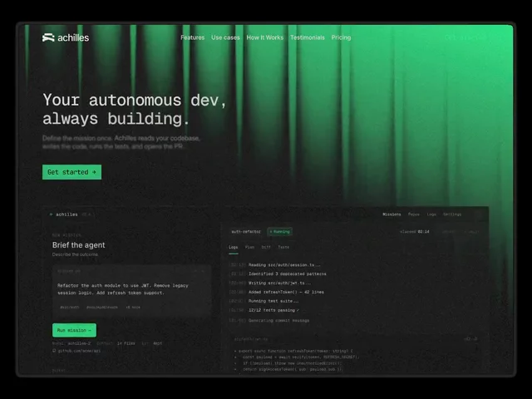Switch to the Plan tab
Viewport: 532px width, 399px height.
click(x=249, y=248)
